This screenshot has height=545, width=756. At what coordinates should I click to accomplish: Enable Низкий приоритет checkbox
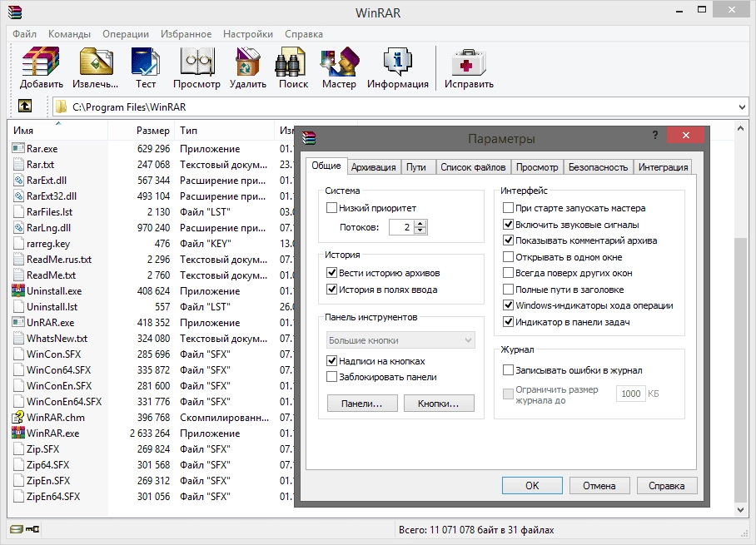point(331,208)
